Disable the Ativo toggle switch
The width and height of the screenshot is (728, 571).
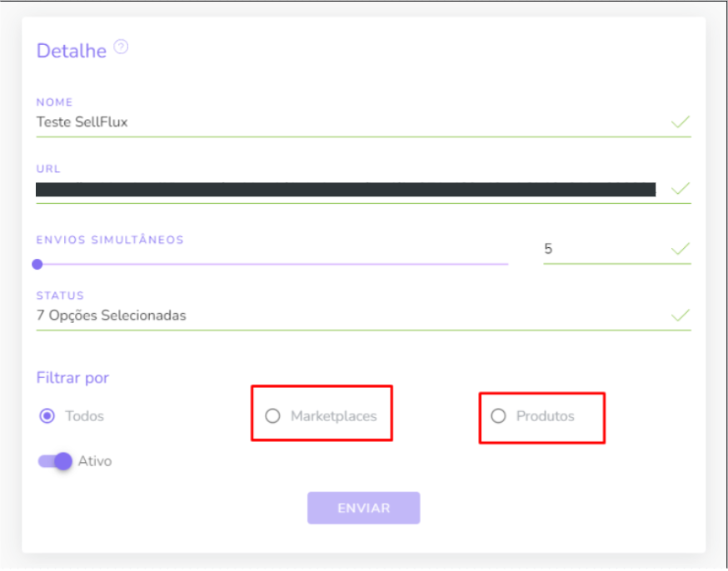(55, 461)
